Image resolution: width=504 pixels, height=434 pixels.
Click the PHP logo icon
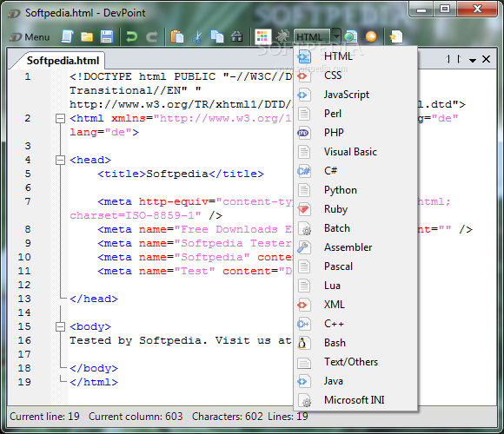pyautogui.click(x=304, y=133)
